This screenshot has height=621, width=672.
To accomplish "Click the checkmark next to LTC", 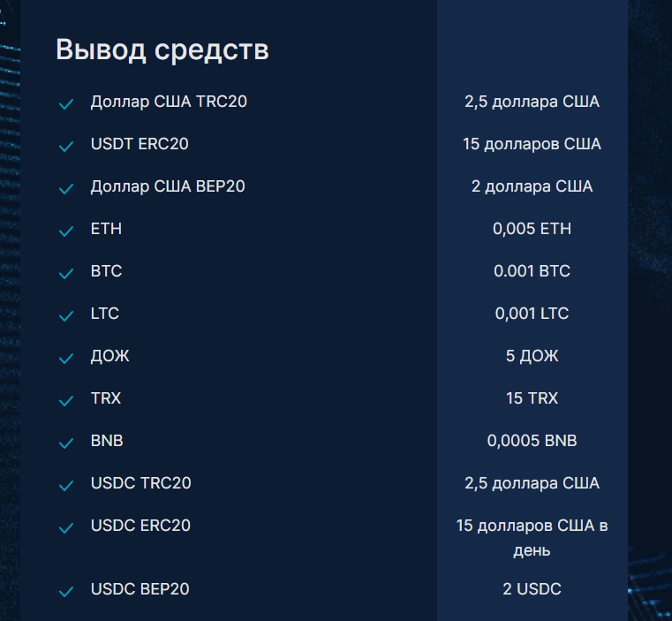I will 65,316.
